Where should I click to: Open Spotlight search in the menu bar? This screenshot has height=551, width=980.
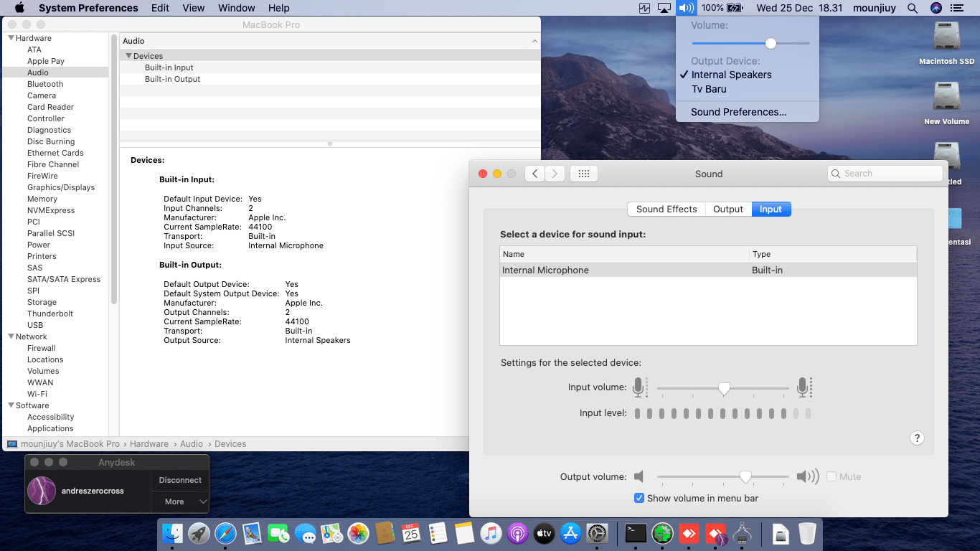pos(913,8)
